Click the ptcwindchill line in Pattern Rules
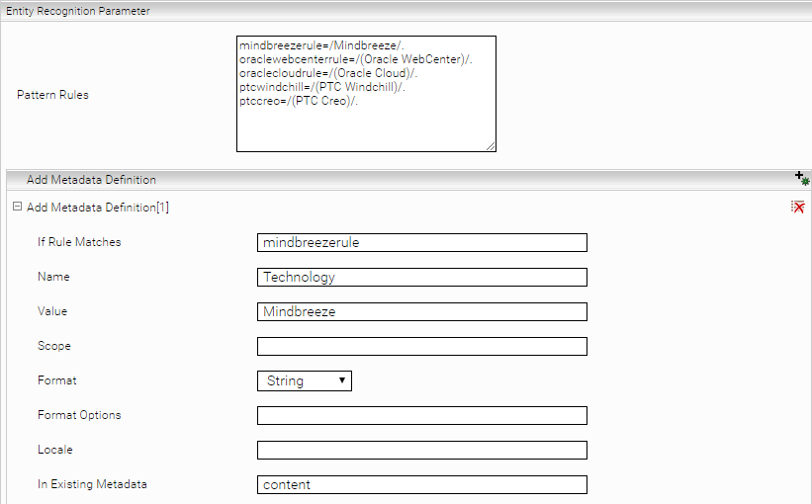The image size is (812, 504). coord(322,87)
